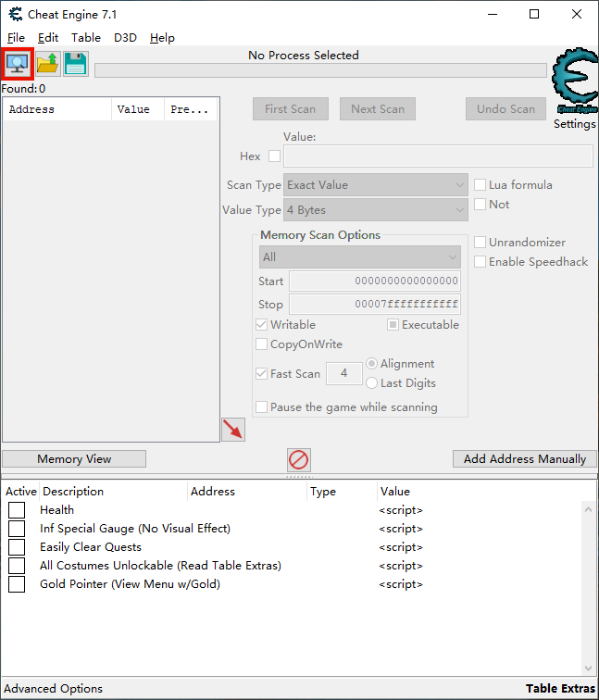Click the red no-entry clear list icon
This screenshot has height=700, width=599.
click(298, 459)
